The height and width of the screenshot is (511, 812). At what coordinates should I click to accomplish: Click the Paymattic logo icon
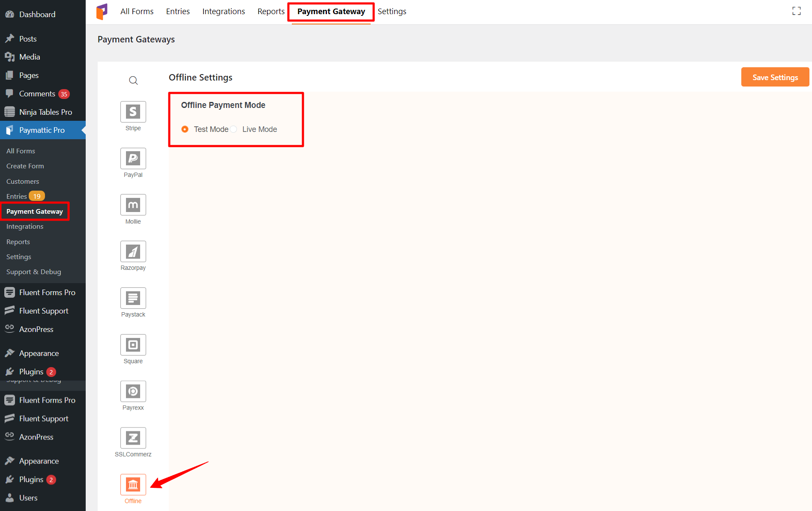tap(102, 12)
